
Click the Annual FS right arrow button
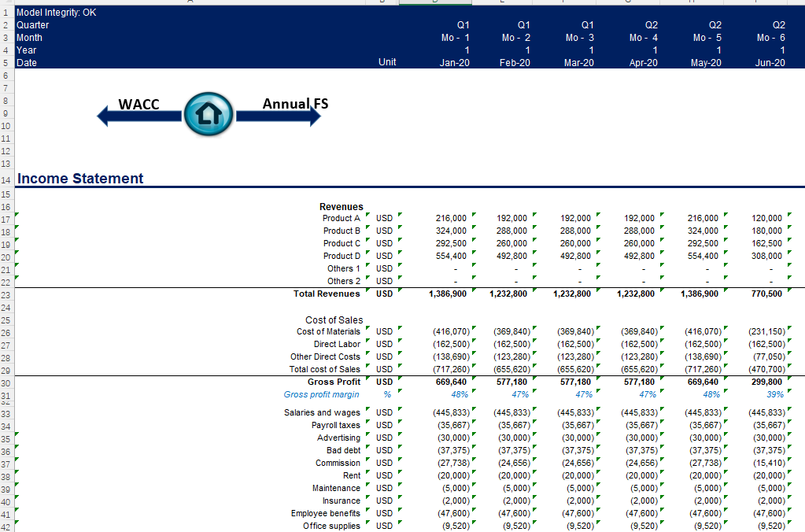tap(279, 116)
